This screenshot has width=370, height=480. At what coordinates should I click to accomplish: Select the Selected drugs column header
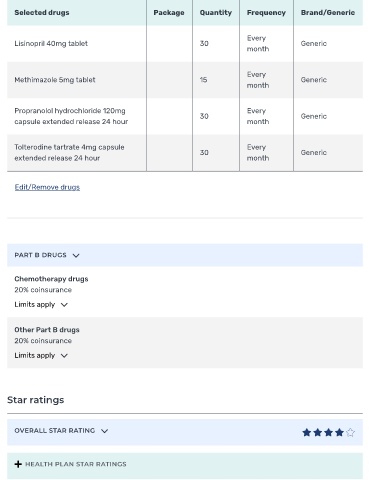click(x=42, y=12)
